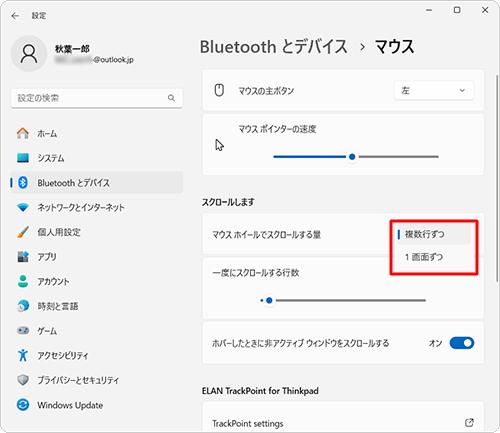This screenshot has width=500, height=433.
Task: Click the アプリ icon
Action: [23, 257]
